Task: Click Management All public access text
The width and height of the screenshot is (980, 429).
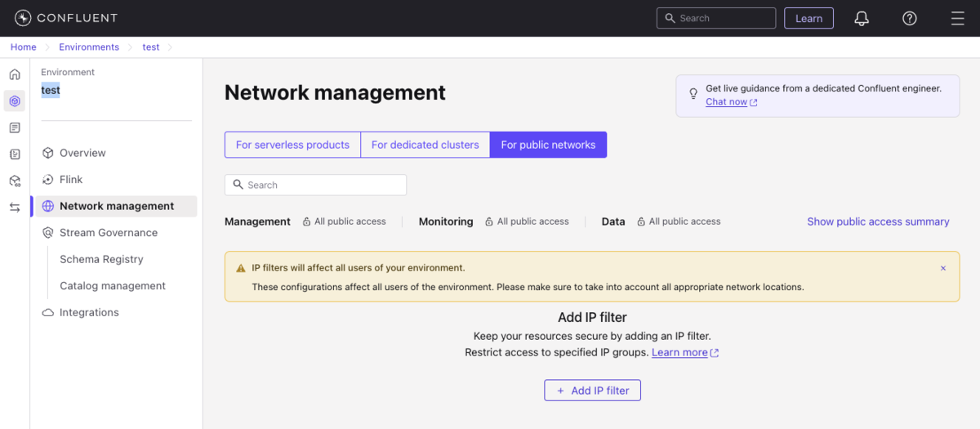Action: (x=350, y=221)
